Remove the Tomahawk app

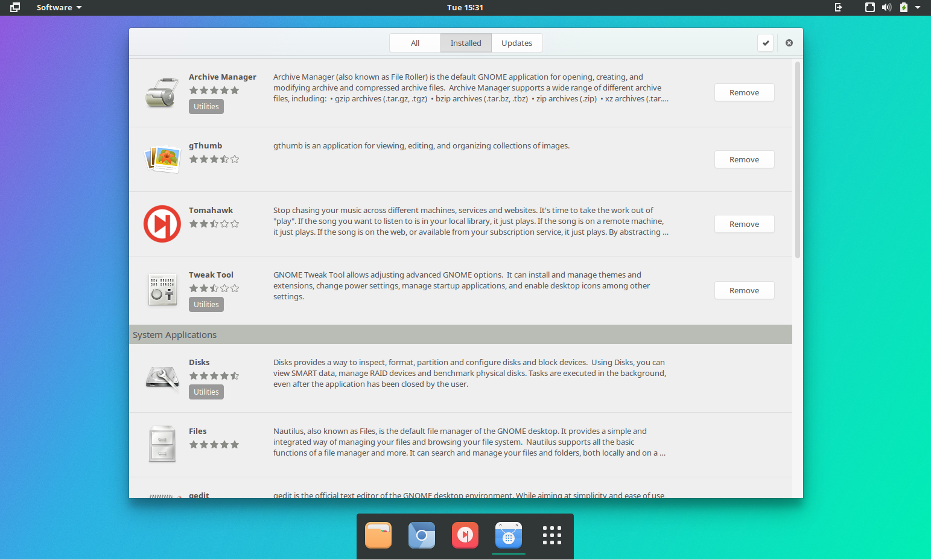(x=745, y=224)
